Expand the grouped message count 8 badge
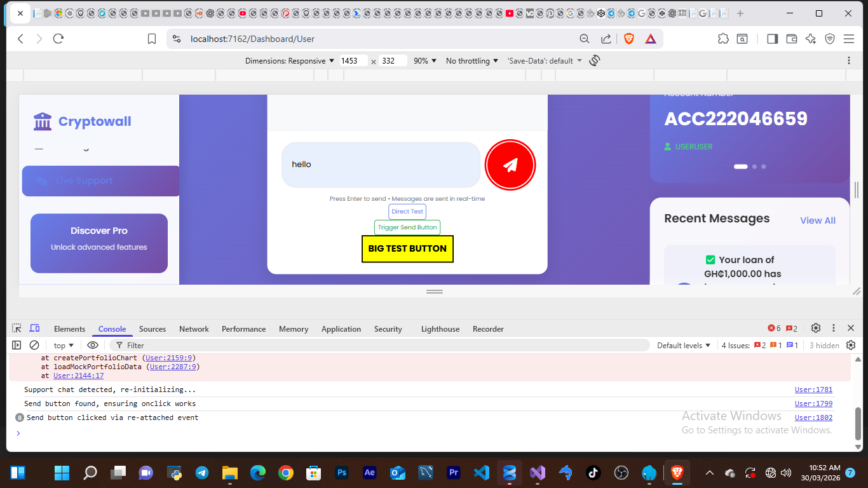868x488 pixels. pos(20,417)
